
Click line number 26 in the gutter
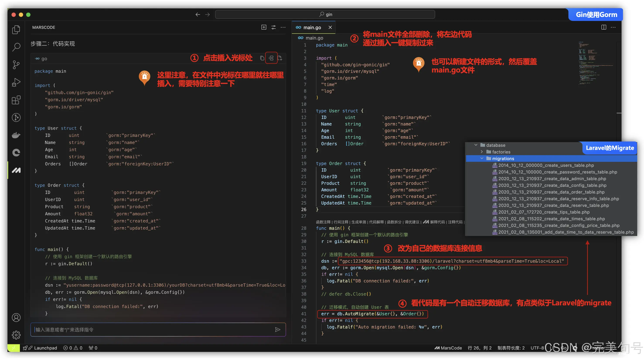coord(303,209)
